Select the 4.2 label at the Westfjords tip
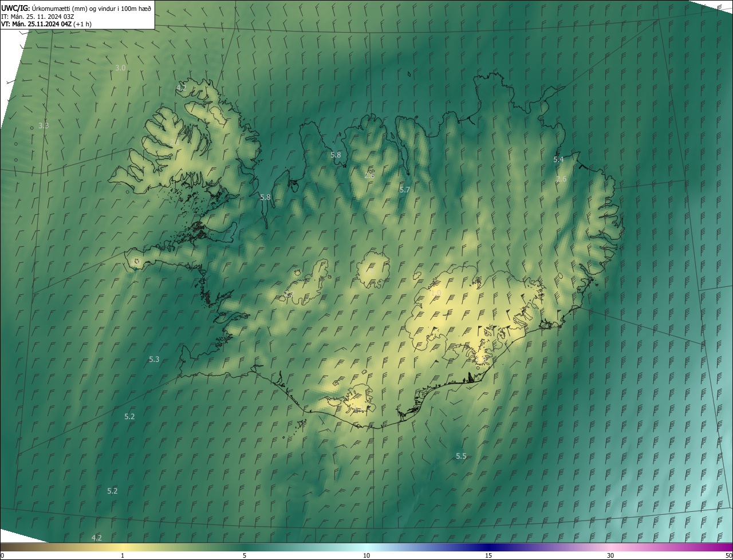 coord(181,88)
